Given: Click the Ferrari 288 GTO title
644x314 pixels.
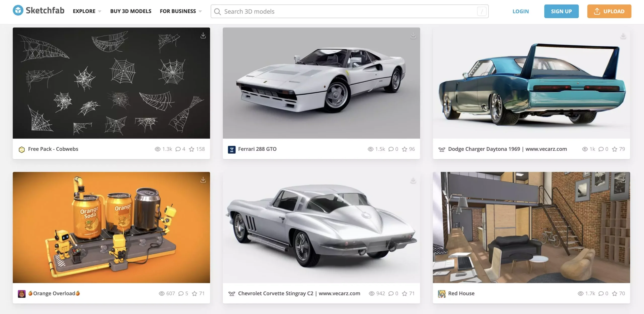Looking at the screenshot, I should click(x=257, y=149).
